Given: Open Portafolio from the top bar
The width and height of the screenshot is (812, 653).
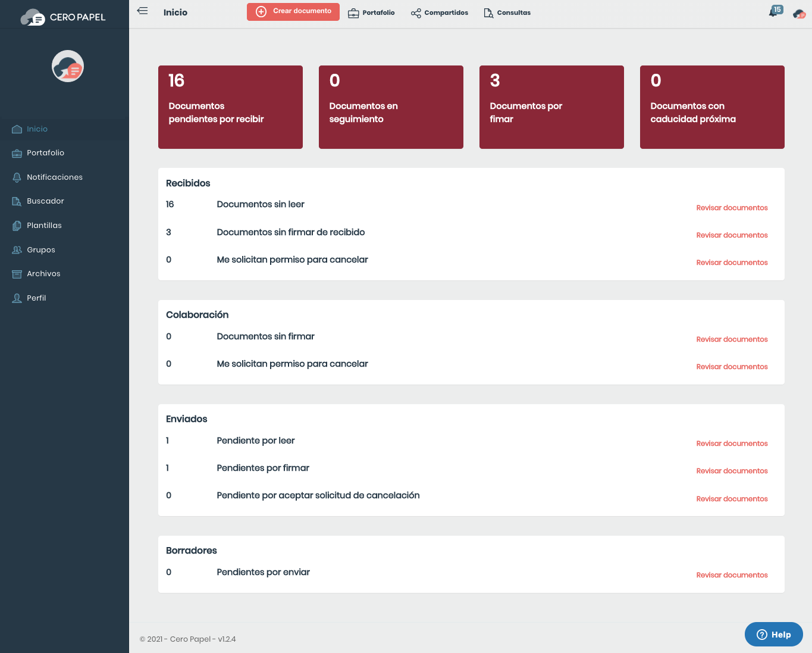Looking at the screenshot, I should 371,12.
